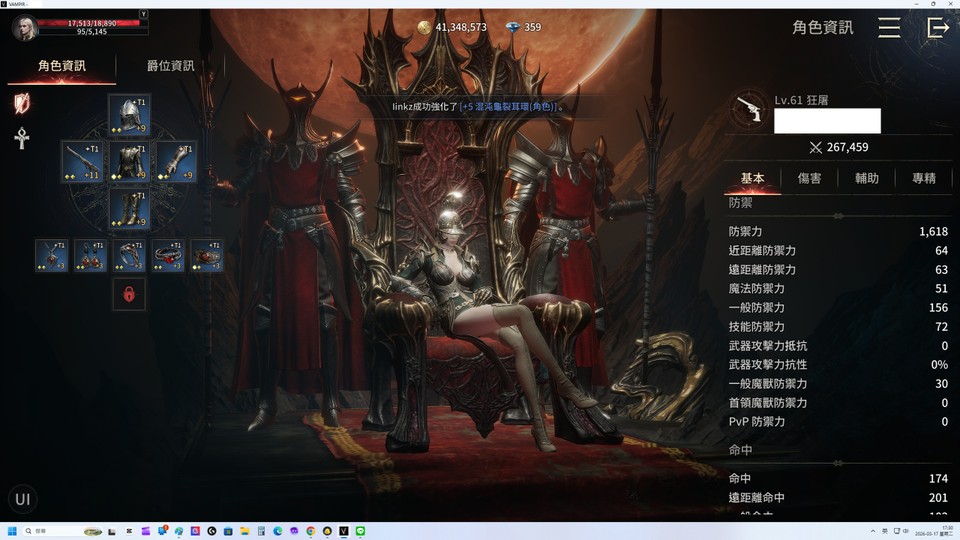Screen dimensions: 960x540
Task: Select the 專精 stats tab
Action: point(924,178)
